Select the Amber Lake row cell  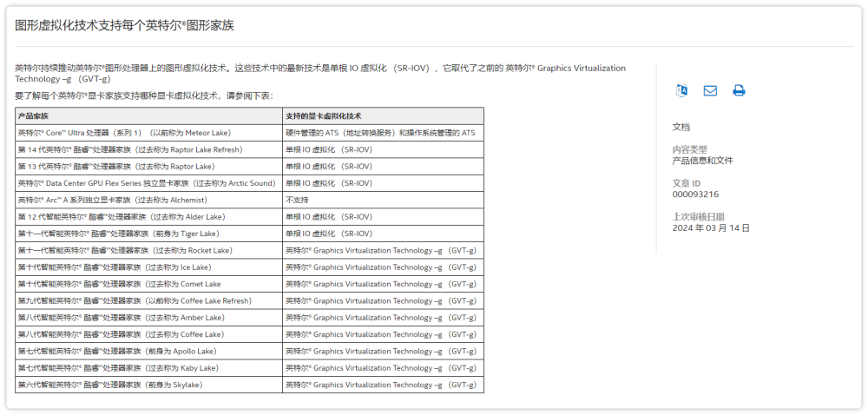(x=149, y=318)
